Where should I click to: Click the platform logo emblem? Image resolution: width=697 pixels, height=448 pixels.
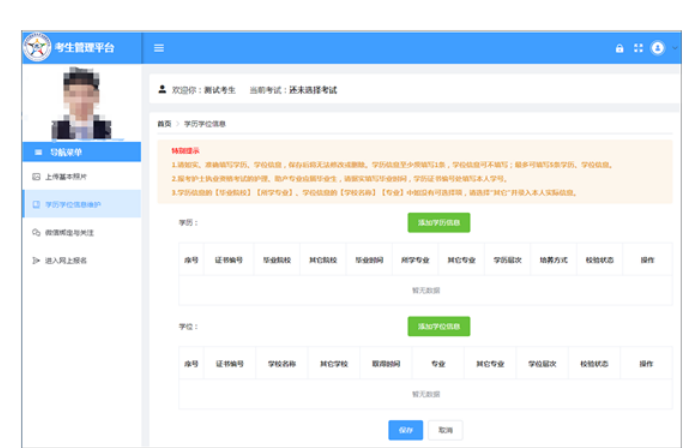point(37,47)
